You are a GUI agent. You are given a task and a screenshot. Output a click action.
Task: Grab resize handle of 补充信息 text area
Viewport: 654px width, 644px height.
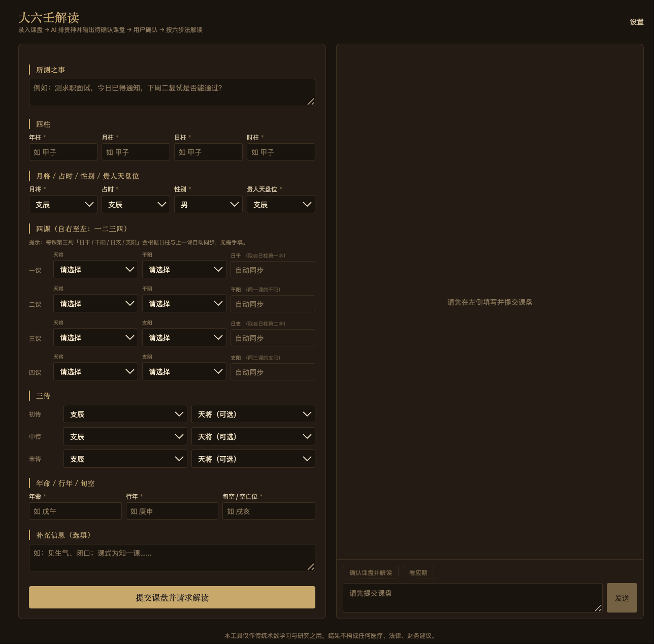pos(311,567)
